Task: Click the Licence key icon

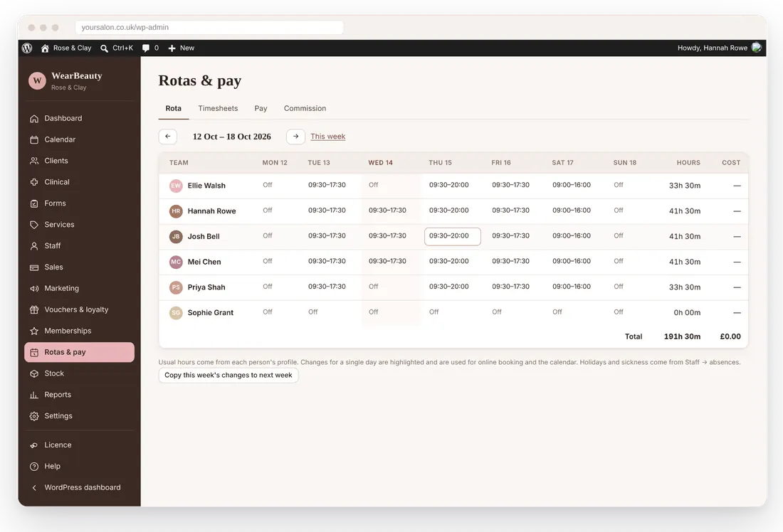Action: coord(34,445)
